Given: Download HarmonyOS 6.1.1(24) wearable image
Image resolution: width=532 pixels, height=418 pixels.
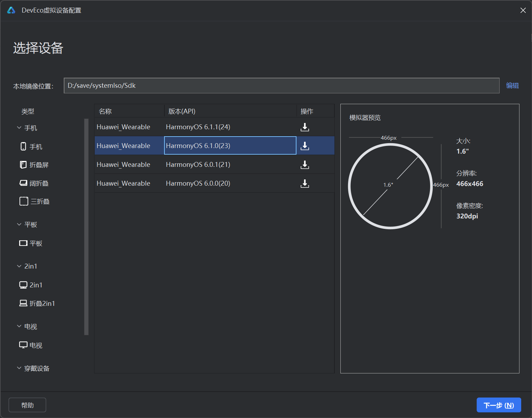Looking at the screenshot, I should pyautogui.click(x=305, y=127).
